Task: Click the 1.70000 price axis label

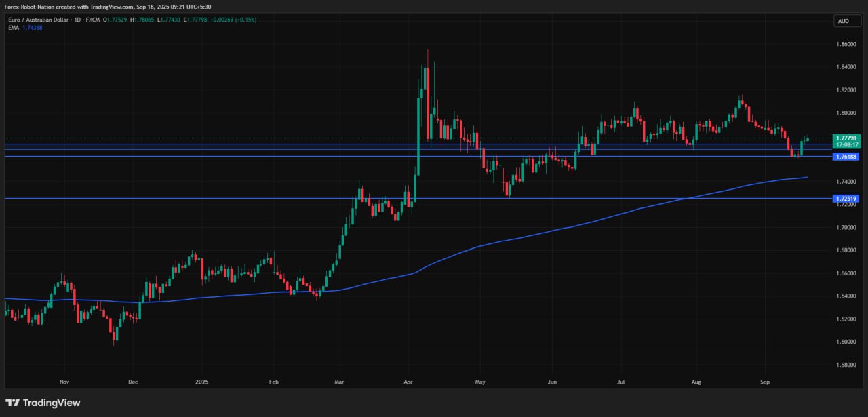Action: tap(847, 227)
